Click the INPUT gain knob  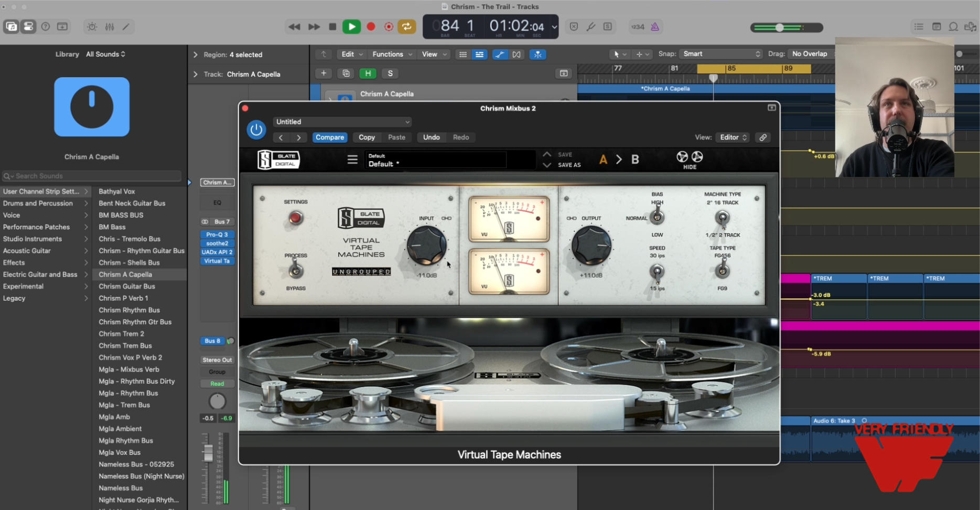[x=427, y=245]
